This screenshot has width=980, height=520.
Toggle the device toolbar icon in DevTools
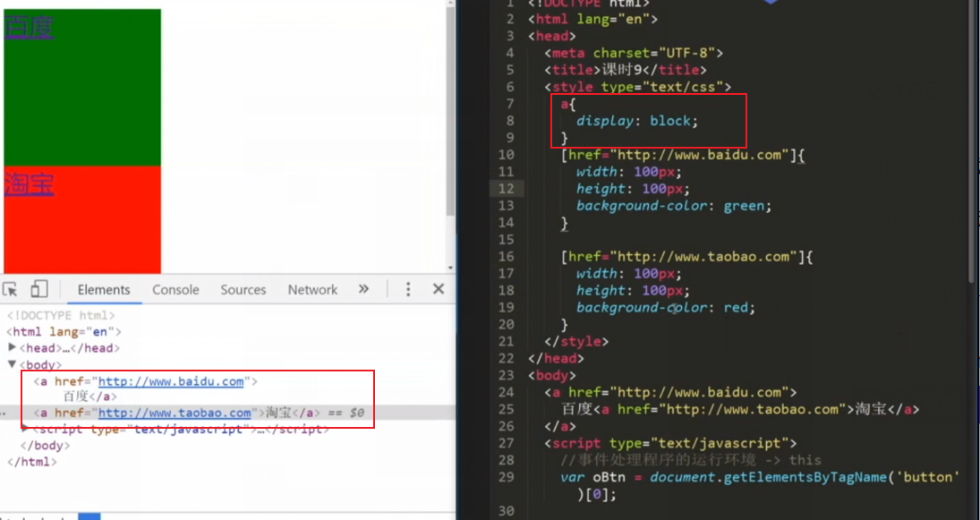pos(39,289)
